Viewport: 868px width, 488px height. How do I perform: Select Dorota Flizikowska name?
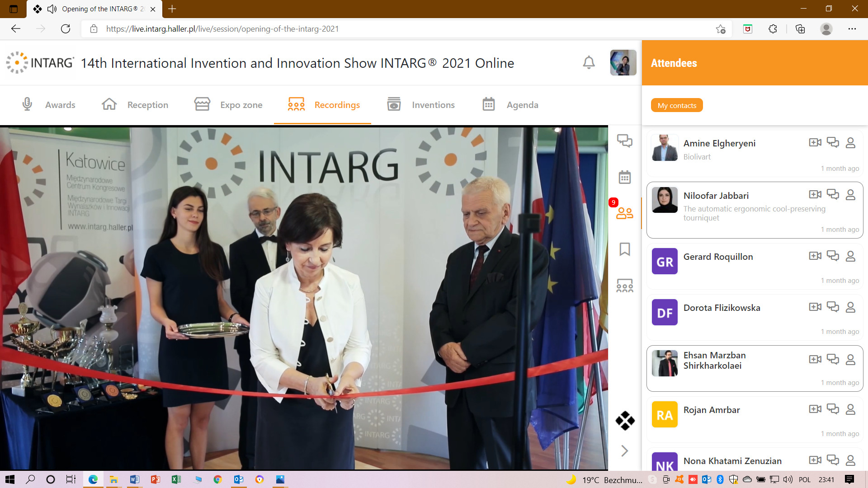coord(722,308)
